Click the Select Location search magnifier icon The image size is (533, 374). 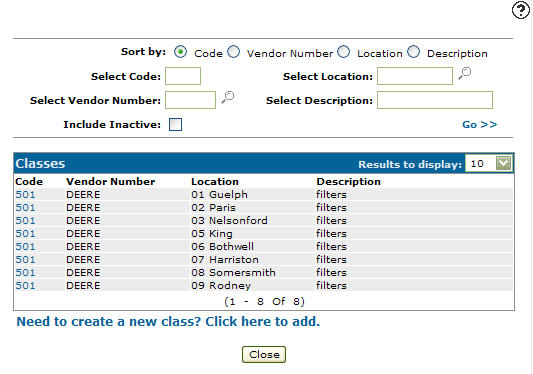464,73
